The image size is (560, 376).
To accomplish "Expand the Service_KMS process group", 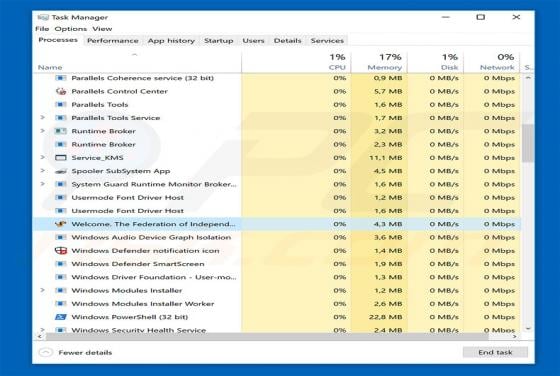I will (42, 157).
